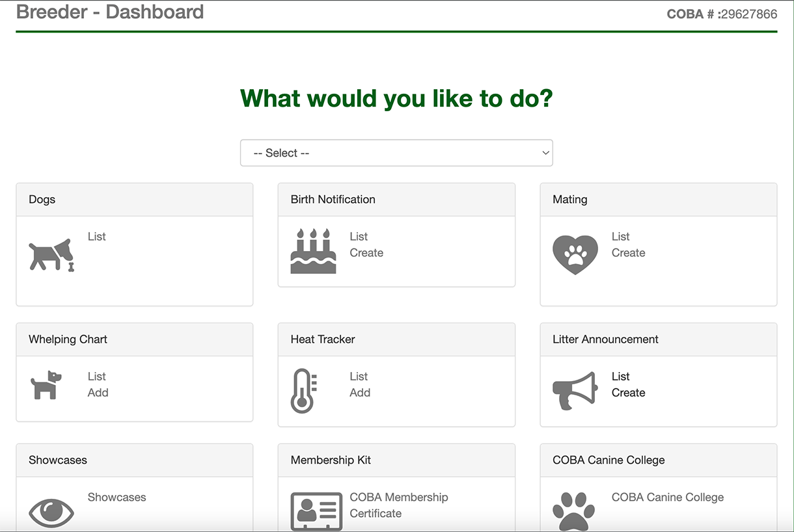Open the Dogs List link
This screenshot has height=532, width=794.
point(96,237)
